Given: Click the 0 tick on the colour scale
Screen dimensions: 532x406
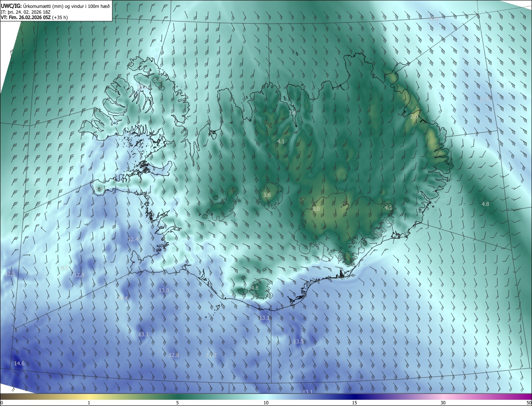Looking at the screenshot, I should (x=2, y=403).
